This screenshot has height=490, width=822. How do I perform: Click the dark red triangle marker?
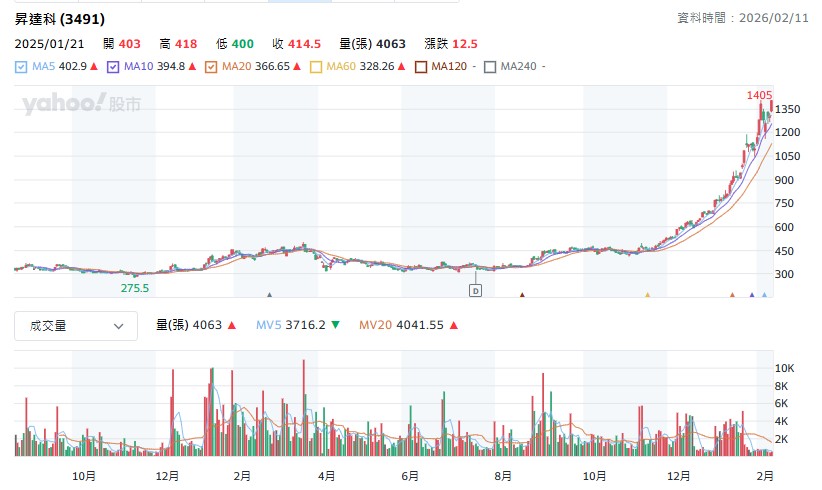[x=522, y=295]
